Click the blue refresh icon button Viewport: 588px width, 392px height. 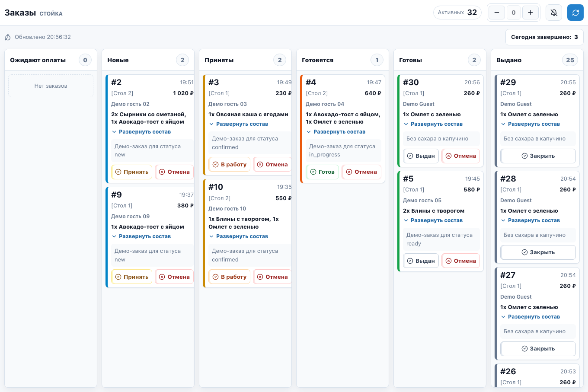tap(575, 13)
